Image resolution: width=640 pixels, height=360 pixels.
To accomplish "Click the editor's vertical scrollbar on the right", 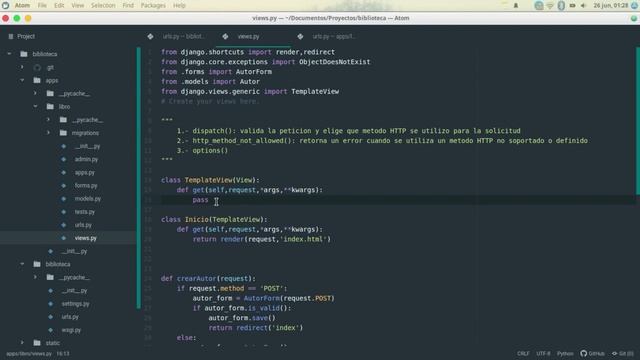I will [x=638, y=121].
